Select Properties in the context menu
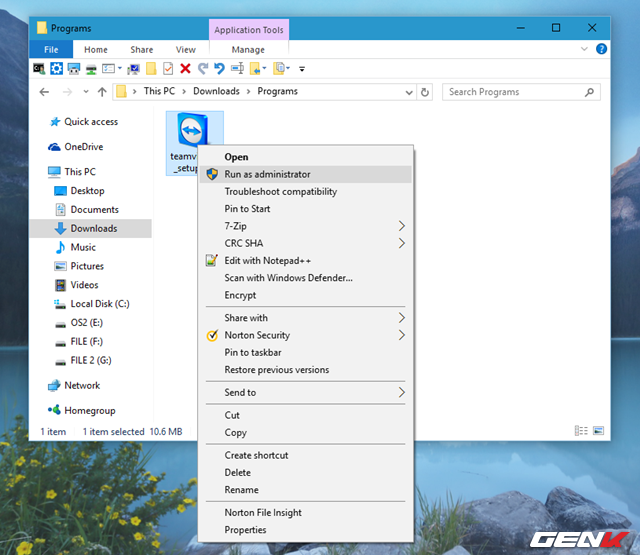This screenshot has width=640, height=555. point(245,530)
